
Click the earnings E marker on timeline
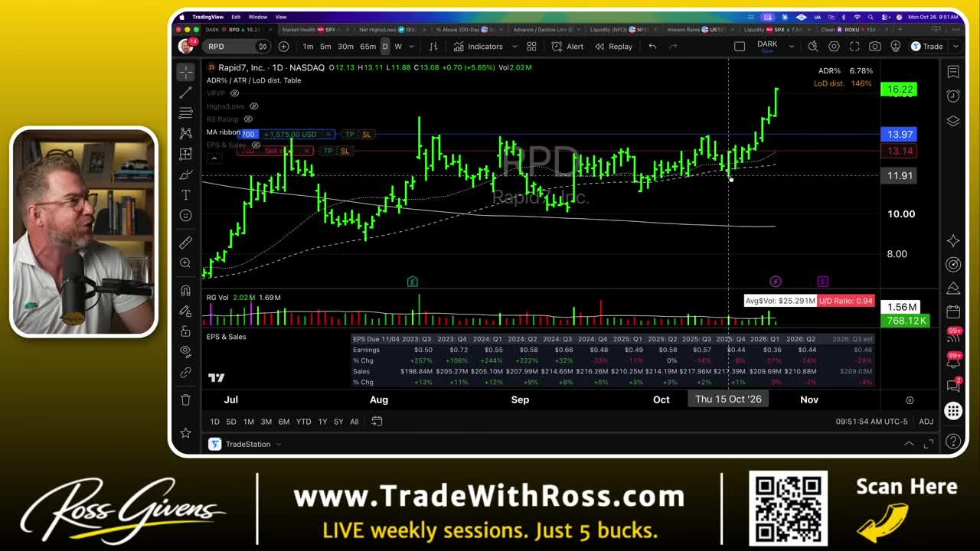[x=412, y=282]
